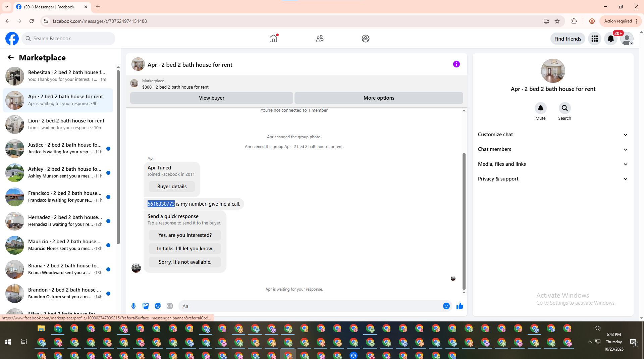Open the Lion 2 bed house conversation
Viewport: 644px width, 359px height.
click(58, 124)
